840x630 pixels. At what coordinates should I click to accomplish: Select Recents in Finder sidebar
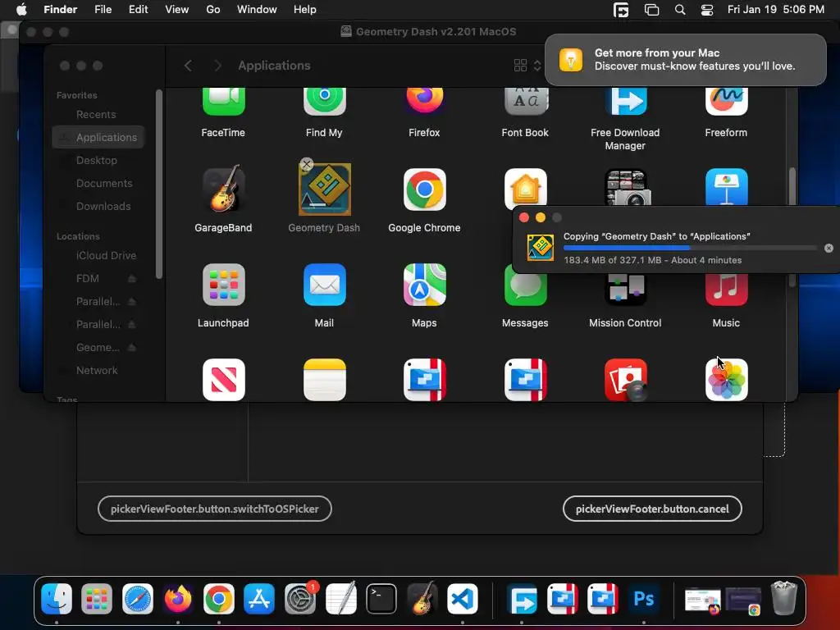[96, 114]
